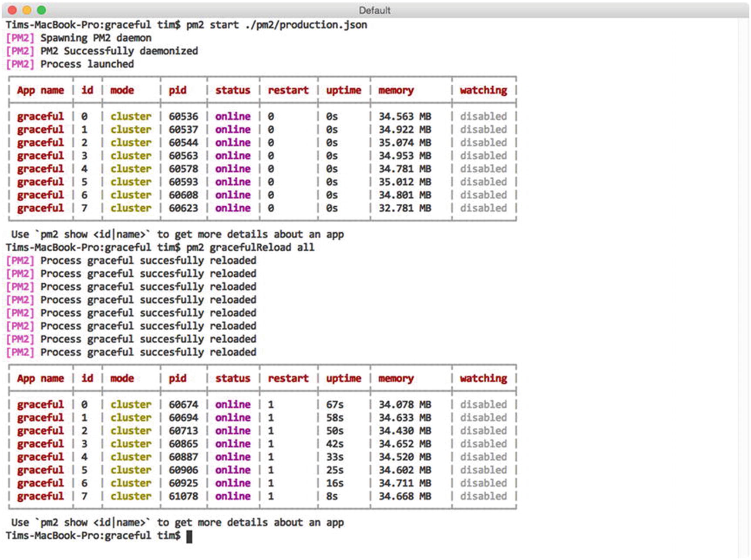Click pid 61078 in the second table
751x560 pixels.
(x=183, y=496)
